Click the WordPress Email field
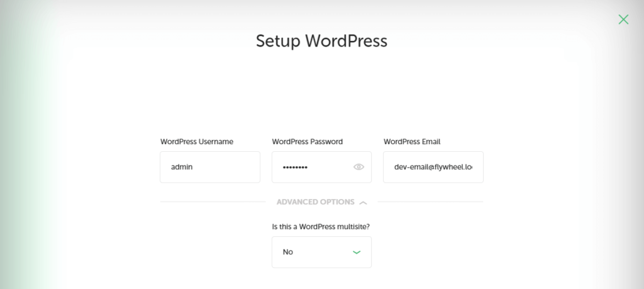This screenshot has width=644, height=289. [x=433, y=167]
